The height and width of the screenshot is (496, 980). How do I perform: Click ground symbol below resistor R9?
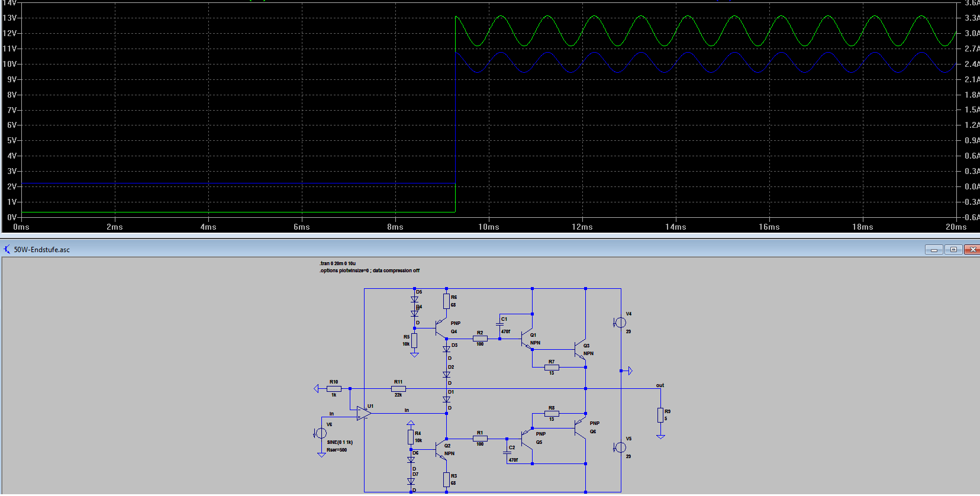[660, 436]
